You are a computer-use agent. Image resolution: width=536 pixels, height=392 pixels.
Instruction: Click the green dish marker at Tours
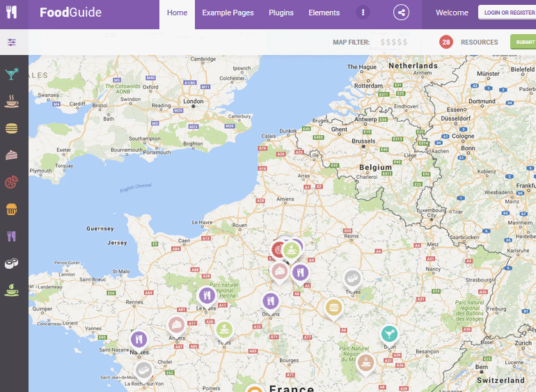click(x=224, y=331)
